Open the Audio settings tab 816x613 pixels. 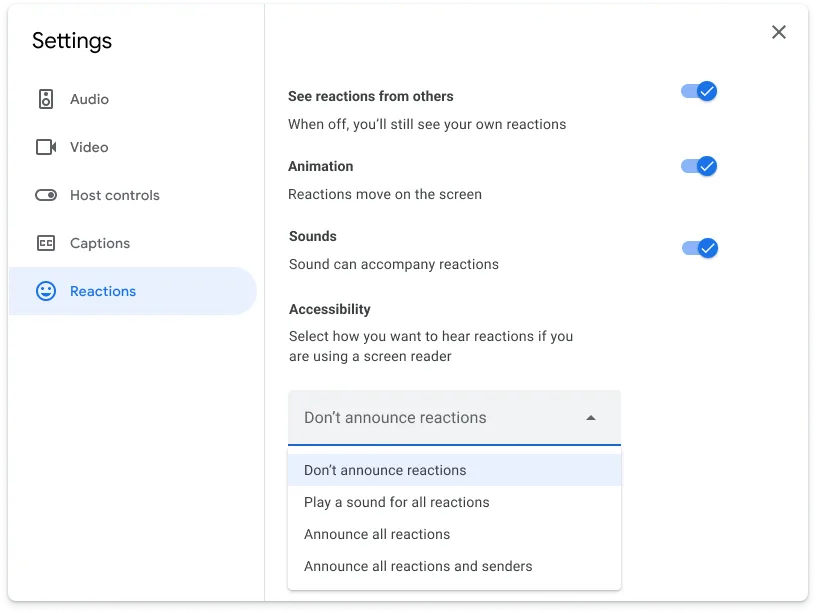point(89,99)
